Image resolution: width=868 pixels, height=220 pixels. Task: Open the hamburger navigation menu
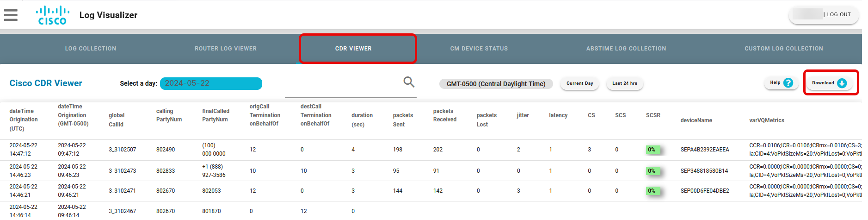[11, 15]
